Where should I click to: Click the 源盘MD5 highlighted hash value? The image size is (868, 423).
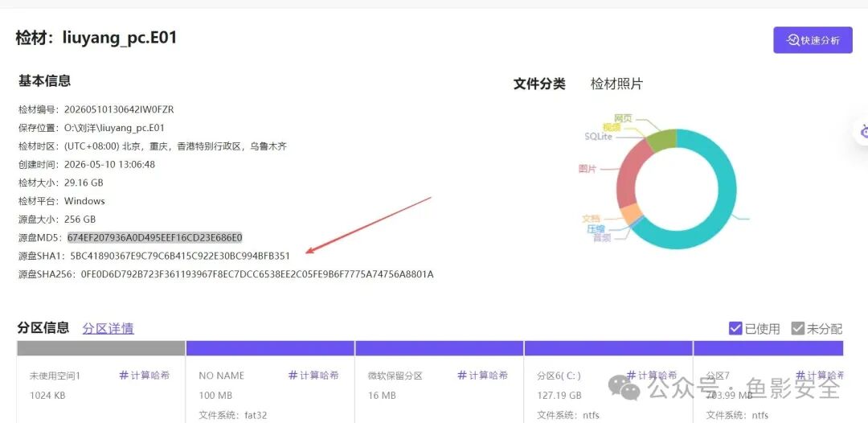[155, 237]
